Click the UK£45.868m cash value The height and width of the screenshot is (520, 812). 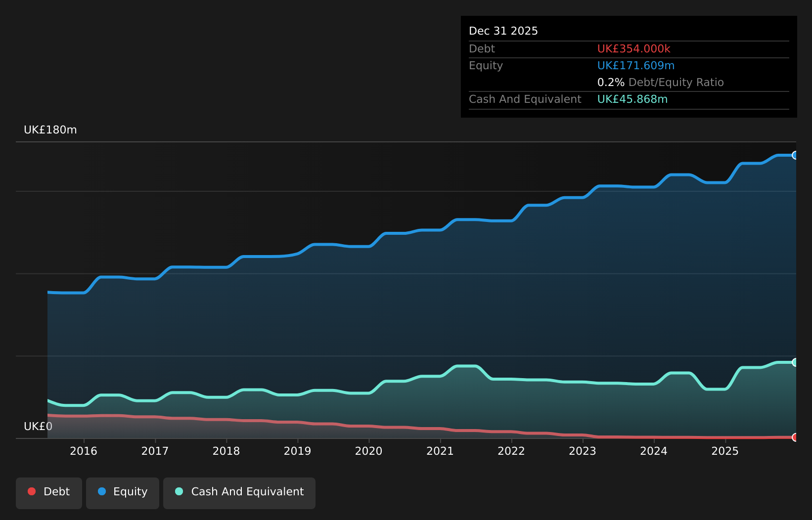[x=632, y=99]
